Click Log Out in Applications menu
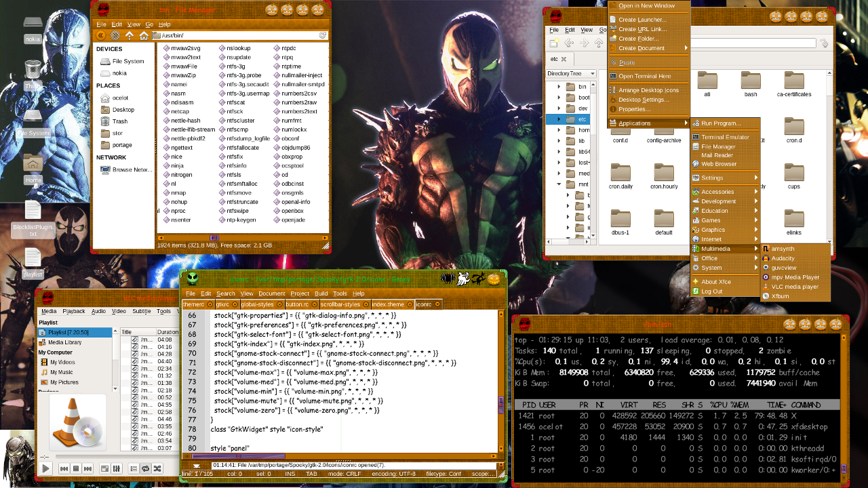Viewport: 868px width, 488px height. click(x=725, y=291)
